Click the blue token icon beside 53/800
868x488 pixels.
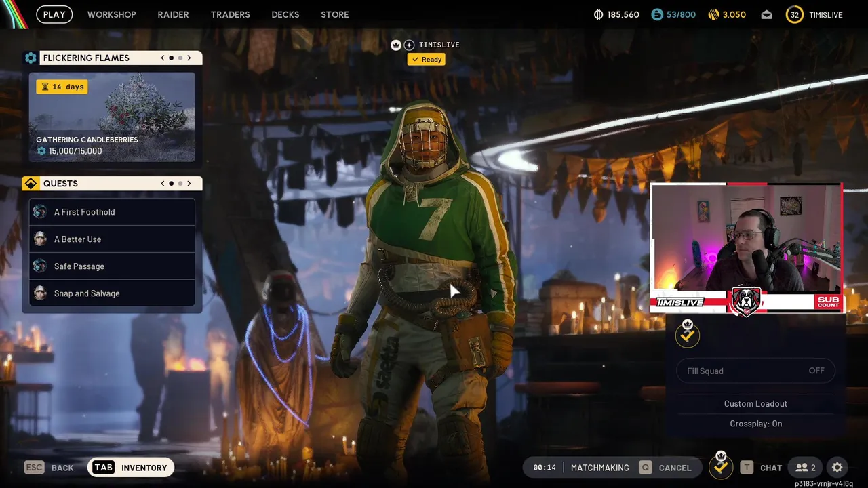point(657,14)
